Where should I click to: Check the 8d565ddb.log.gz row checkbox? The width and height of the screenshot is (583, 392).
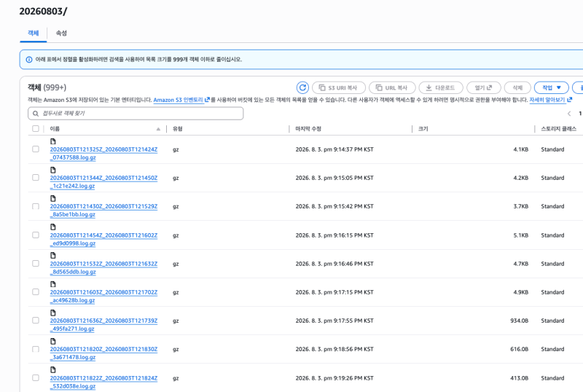[x=36, y=264]
